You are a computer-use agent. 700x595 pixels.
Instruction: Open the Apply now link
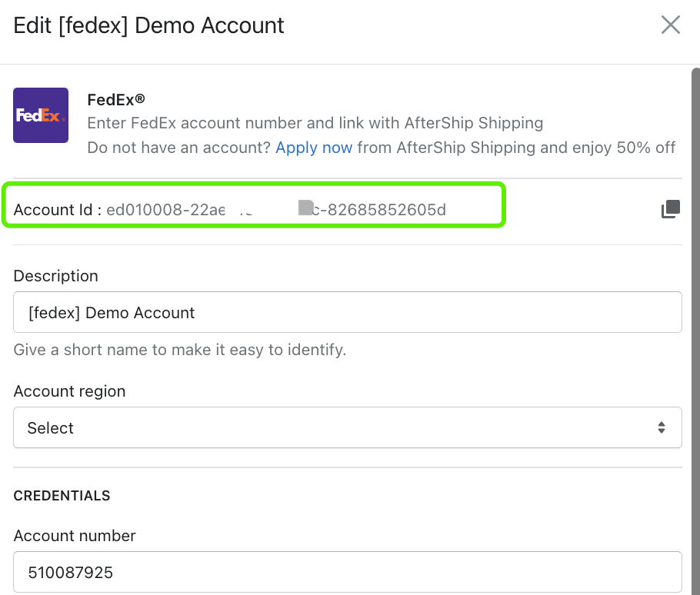(x=314, y=148)
